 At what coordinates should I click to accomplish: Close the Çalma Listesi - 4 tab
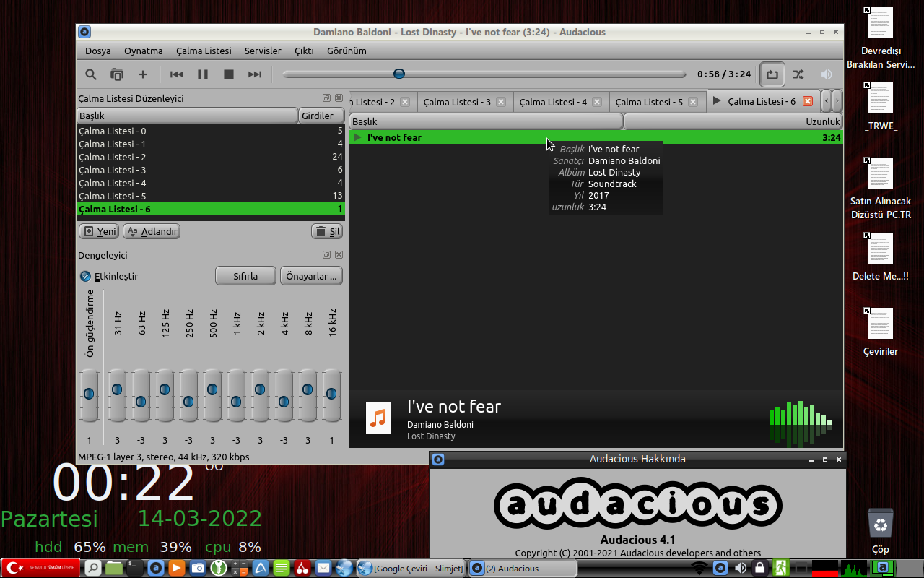597,102
